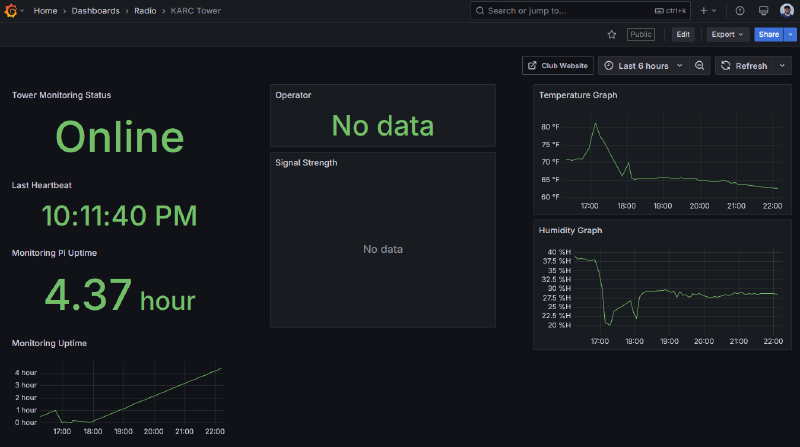Expand the New menu chevron
This screenshot has width=800, height=447.
tap(714, 11)
